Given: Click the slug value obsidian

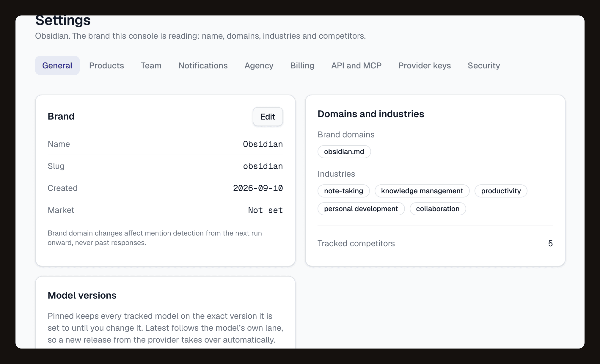Looking at the screenshot, I should pyautogui.click(x=263, y=166).
